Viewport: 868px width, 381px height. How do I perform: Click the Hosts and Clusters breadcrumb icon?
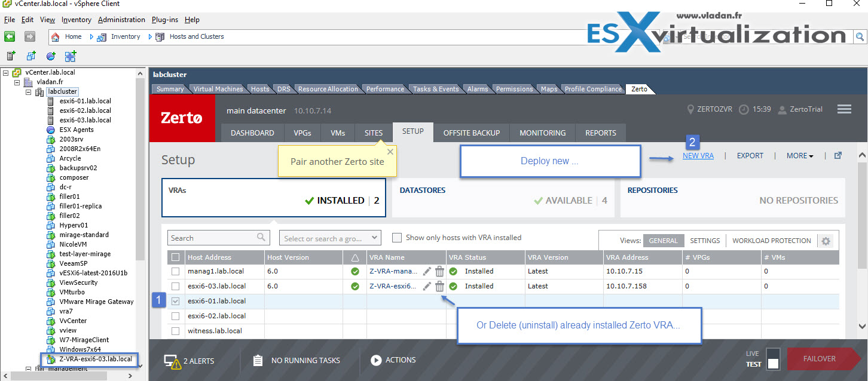coord(160,37)
